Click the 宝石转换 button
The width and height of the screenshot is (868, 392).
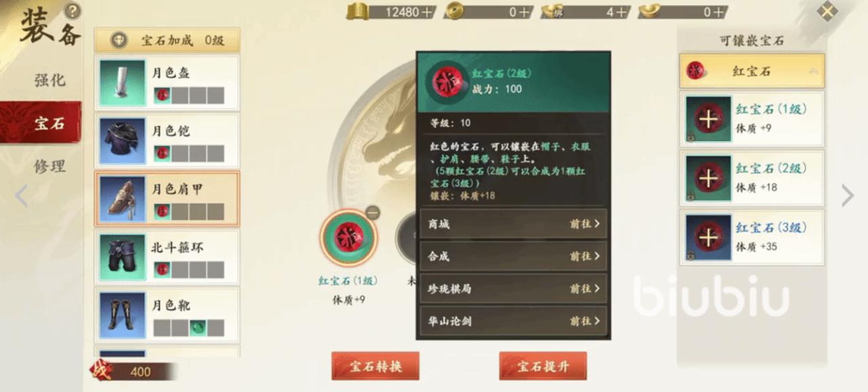pos(376,366)
